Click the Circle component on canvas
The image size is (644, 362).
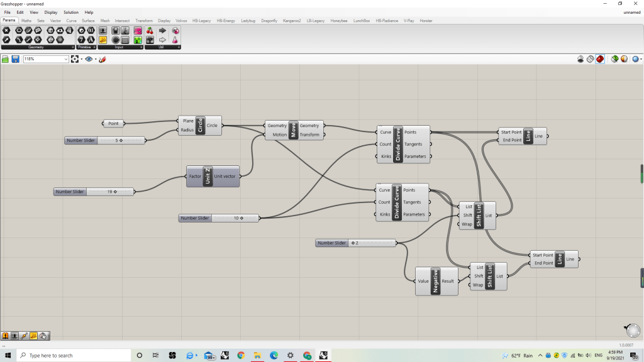201,125
